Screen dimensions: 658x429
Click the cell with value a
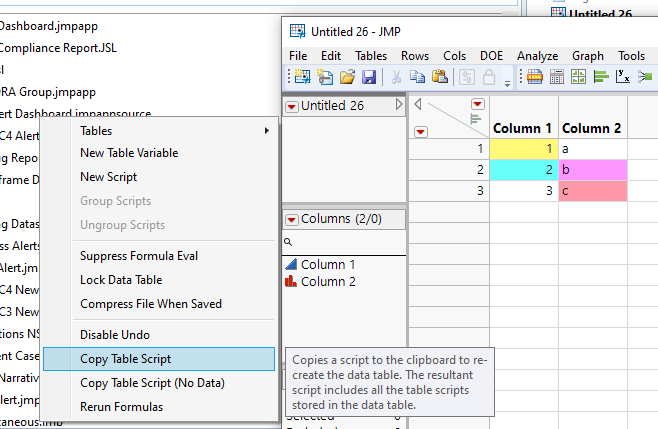pyautogui.click(x=593, y=149)
